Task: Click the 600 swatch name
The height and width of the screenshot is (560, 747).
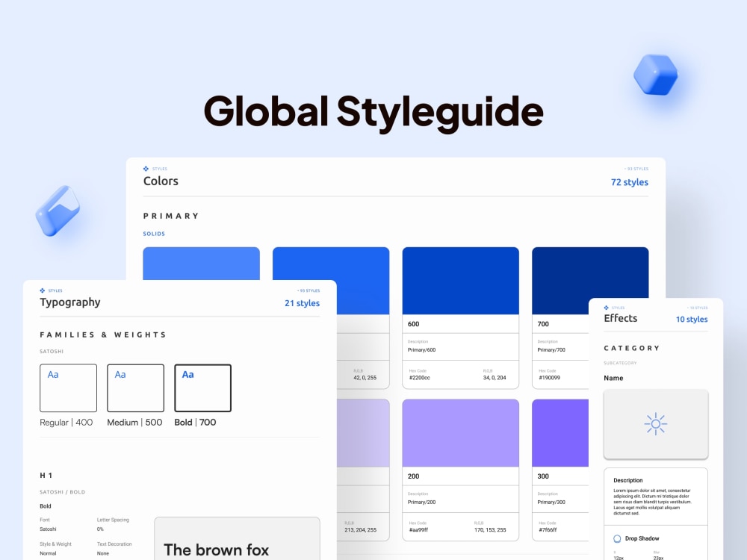Action: [414, 324]
